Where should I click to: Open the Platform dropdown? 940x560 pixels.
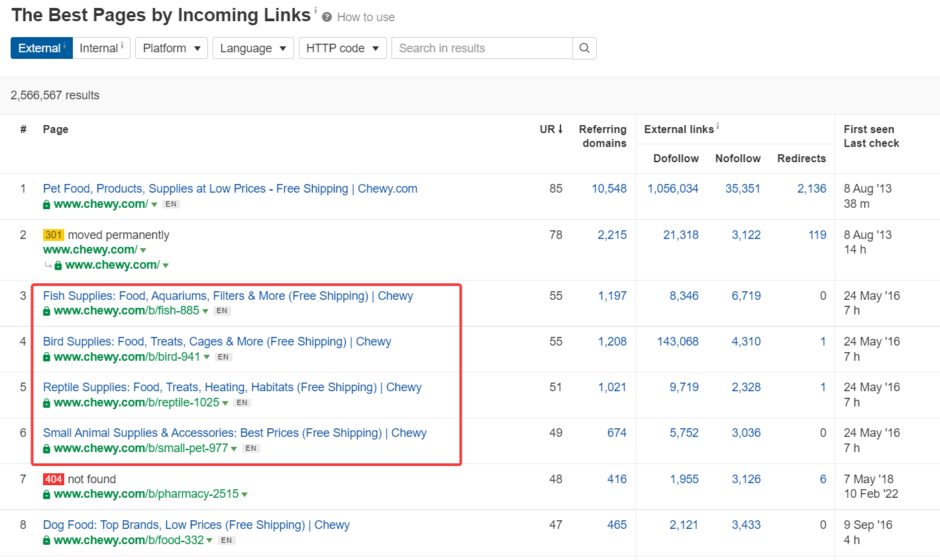(x=172, y=48)
